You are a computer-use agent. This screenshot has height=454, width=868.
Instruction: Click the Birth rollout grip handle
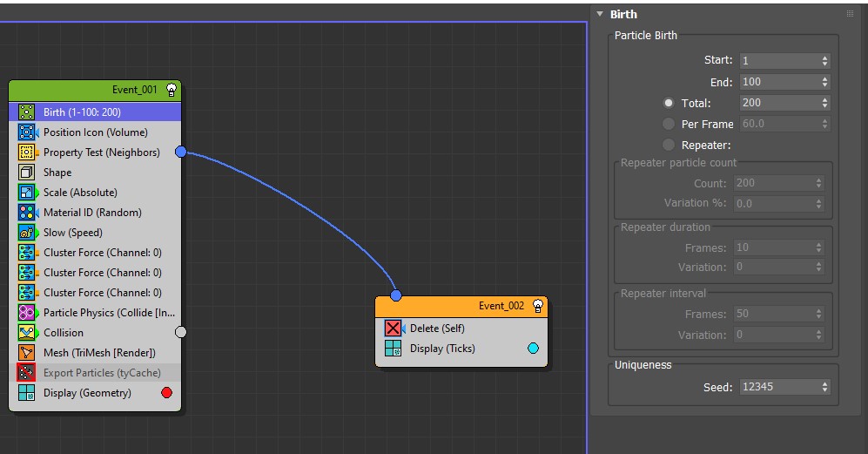[x=851, y=14]
